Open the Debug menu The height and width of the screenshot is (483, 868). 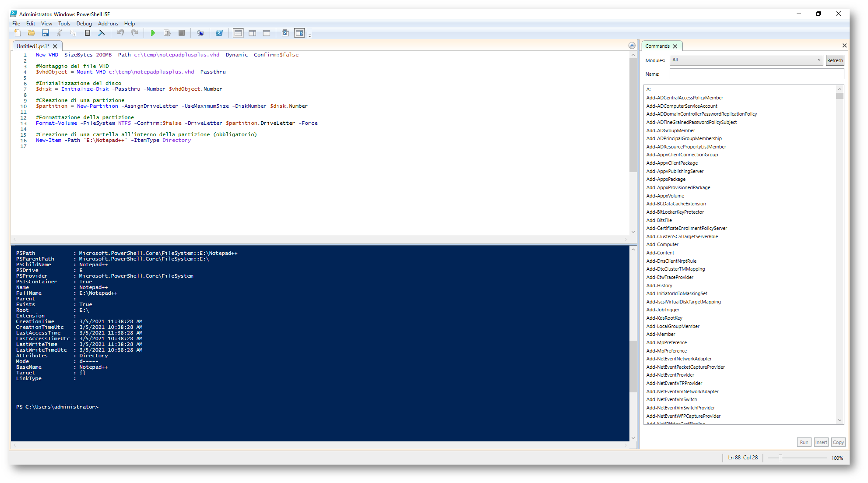84,24
